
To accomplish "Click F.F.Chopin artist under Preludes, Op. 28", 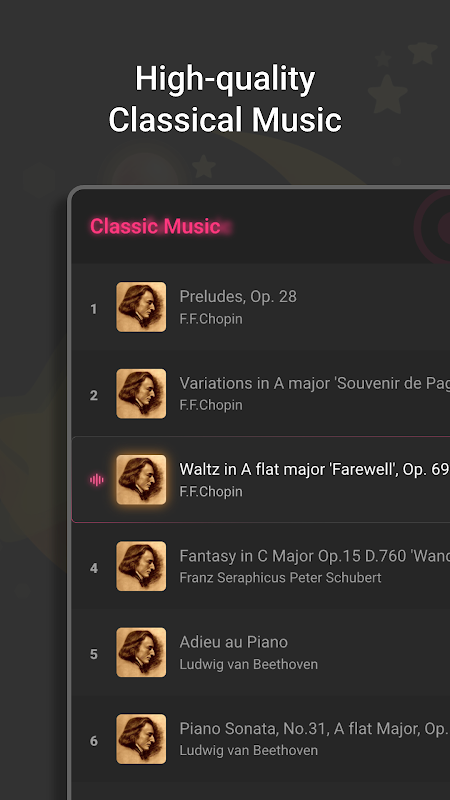I will [211, 319].
